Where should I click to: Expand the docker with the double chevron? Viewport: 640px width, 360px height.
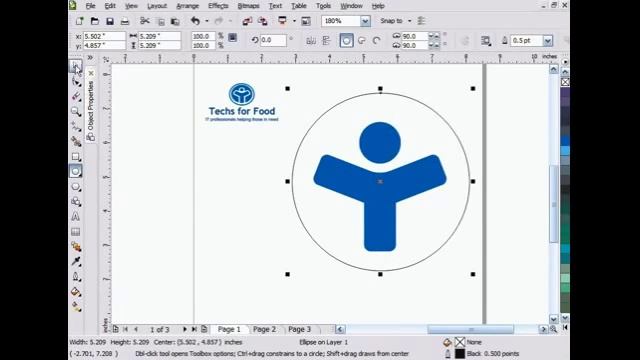tap(90, 58)
